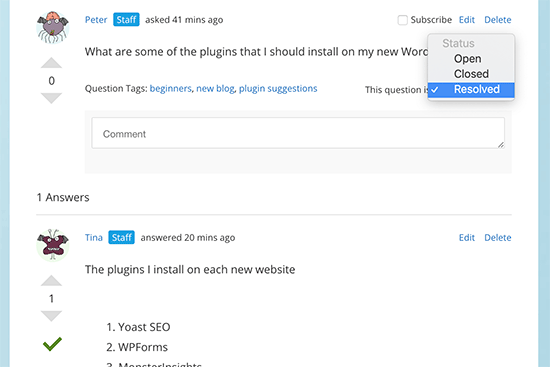The width and height of the screenshot is (550, 367).
Task: Click the green best-answer checkmark
Action: [x=52, y=344]
